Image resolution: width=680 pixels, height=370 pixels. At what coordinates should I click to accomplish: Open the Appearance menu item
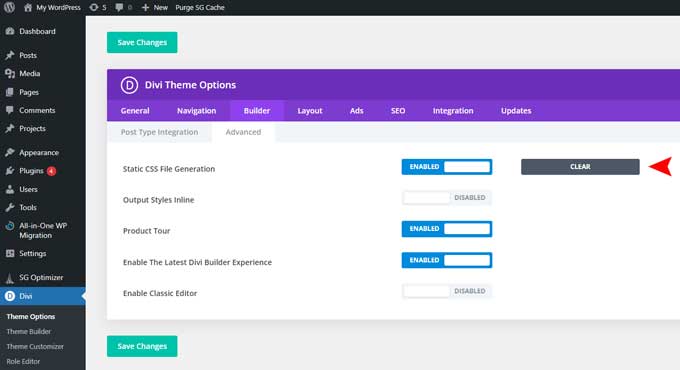pyautogui.click(x=42, y=152)
